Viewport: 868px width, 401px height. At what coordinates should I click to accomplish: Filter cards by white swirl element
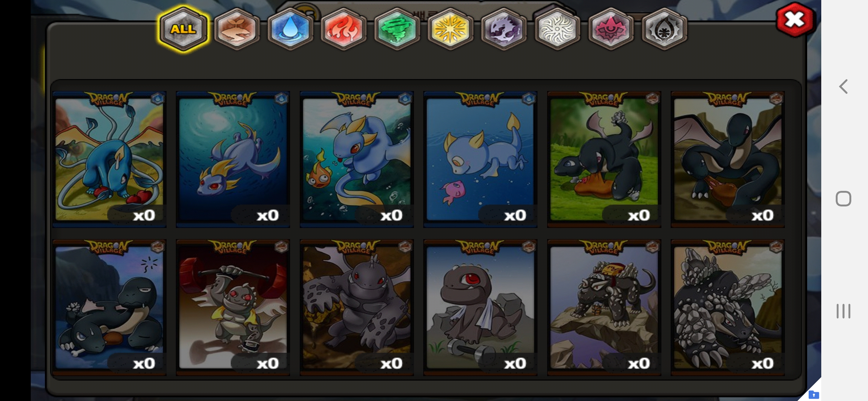557,29
